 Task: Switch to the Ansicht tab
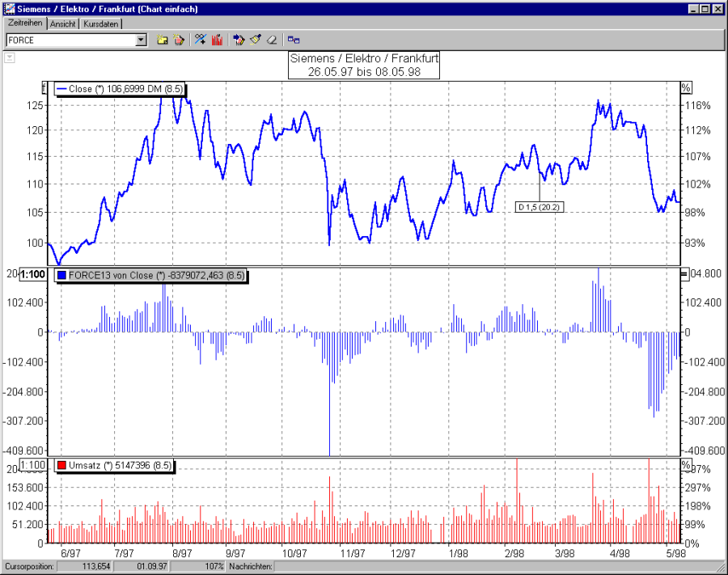pyautogui.click(x=62, y=24)
